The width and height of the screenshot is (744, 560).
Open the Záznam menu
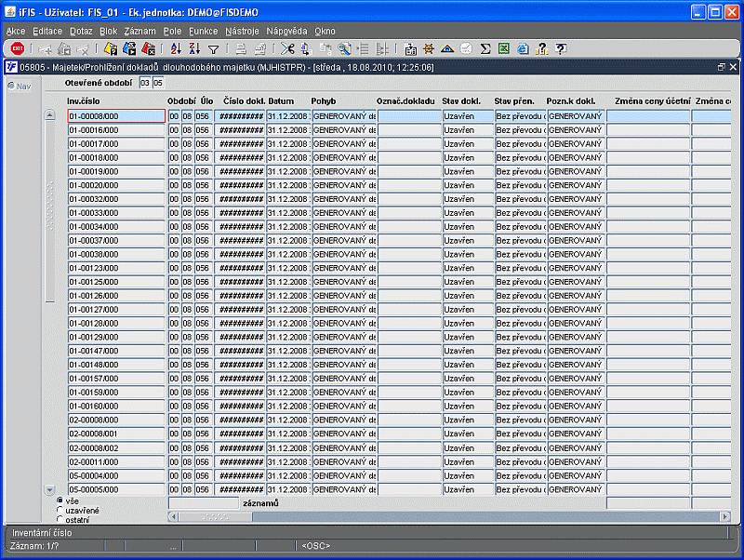(x=139, y=32)
